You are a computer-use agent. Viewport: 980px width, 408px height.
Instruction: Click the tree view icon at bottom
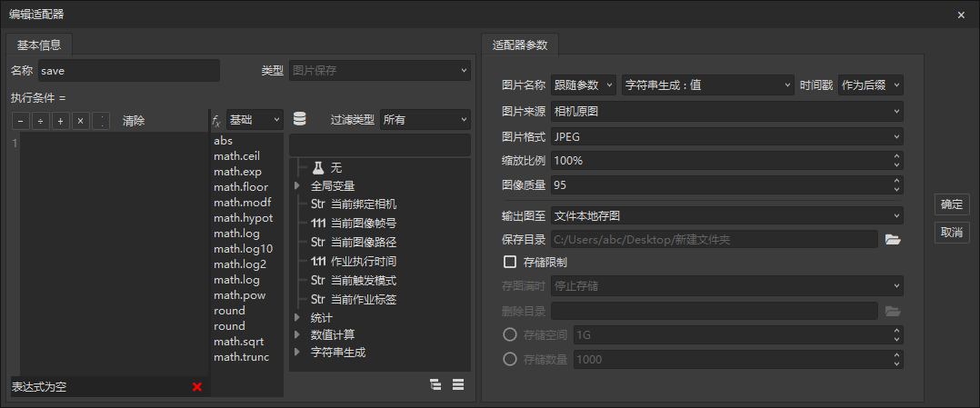tap(435, 384)
